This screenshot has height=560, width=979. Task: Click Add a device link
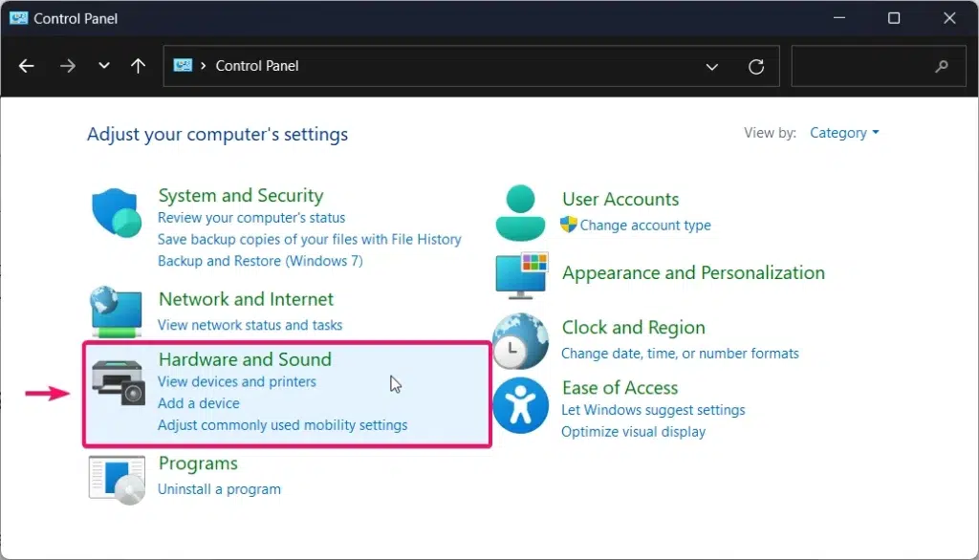point(199,403)
